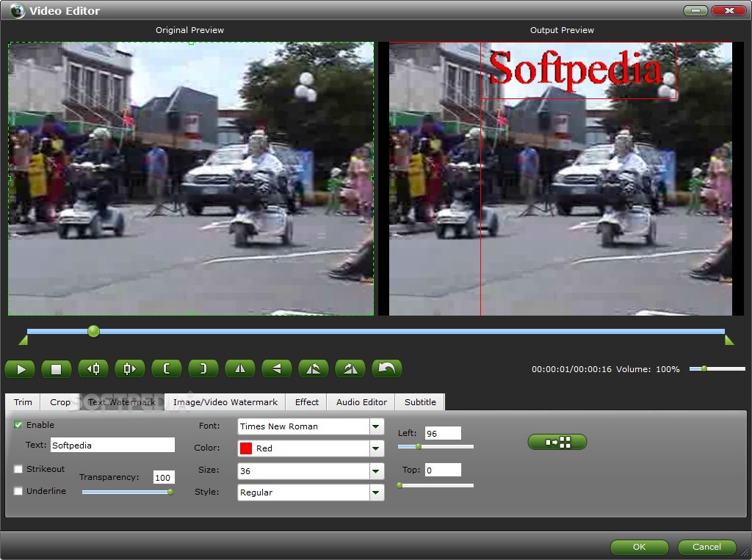Click the left trim start marker
The height and width of the screenshot is (560, 752).
(23, 340)
